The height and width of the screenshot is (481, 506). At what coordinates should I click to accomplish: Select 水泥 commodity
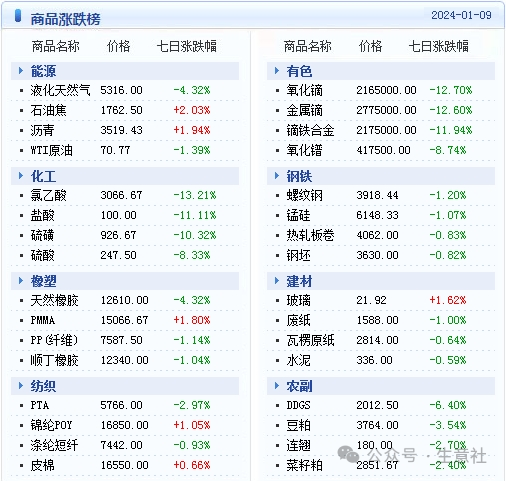pyautogui.click(x=298, y=360)
